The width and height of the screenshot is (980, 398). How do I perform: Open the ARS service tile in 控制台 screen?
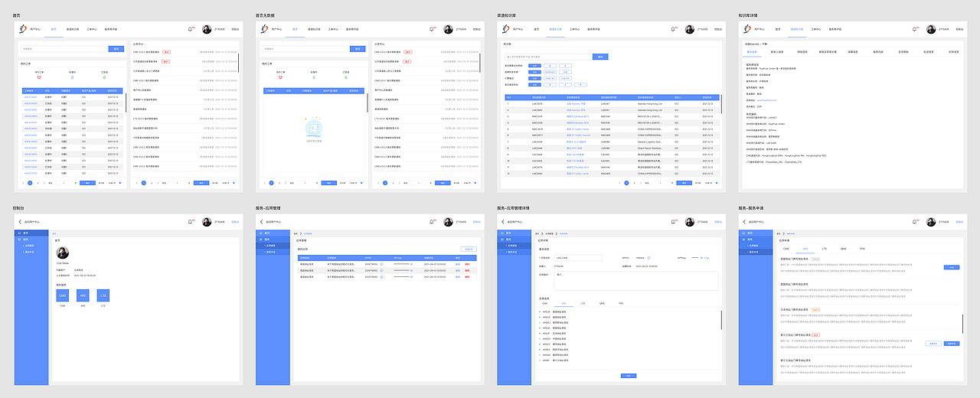point(83,295)
